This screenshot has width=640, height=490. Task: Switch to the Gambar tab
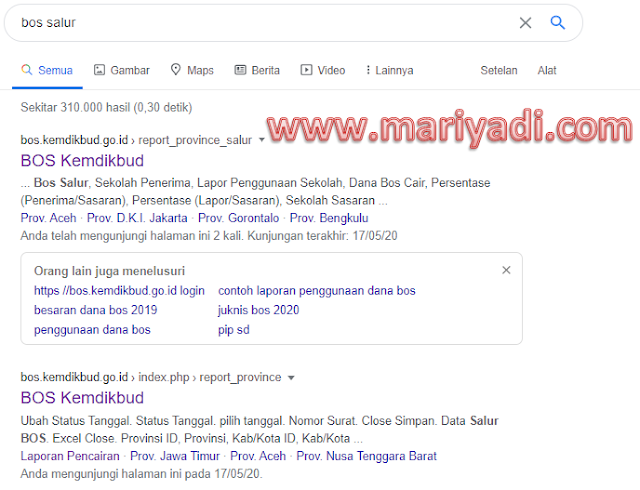pos(122,70)
